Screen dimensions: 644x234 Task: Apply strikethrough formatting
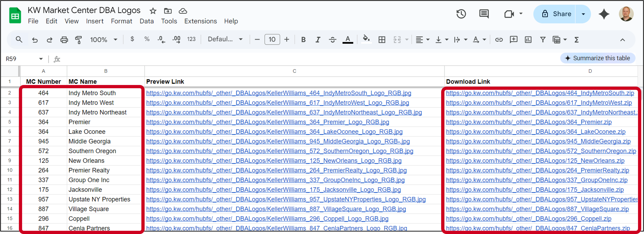click(x=332, y=40)
